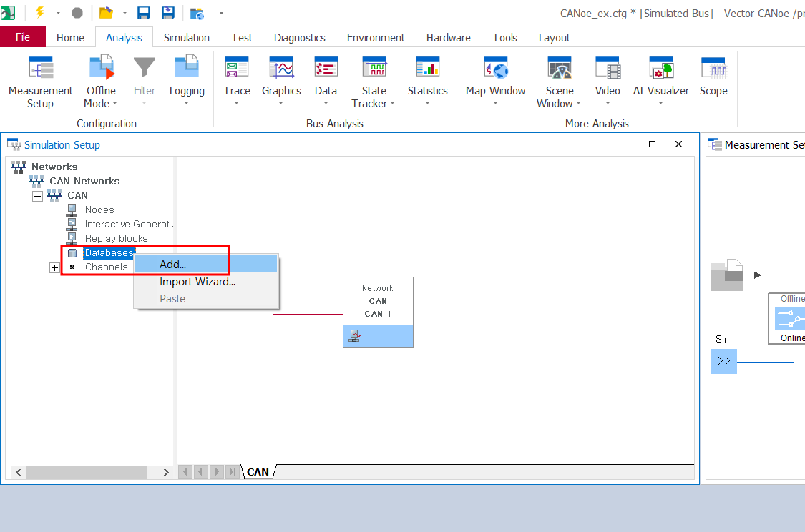The image size is (805, 532).
Task: Click the Save As floppy icon
Action: pos(168,13)
